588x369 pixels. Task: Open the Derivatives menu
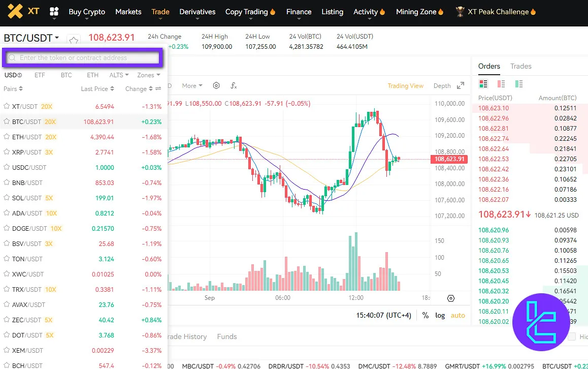coord(197,12)
